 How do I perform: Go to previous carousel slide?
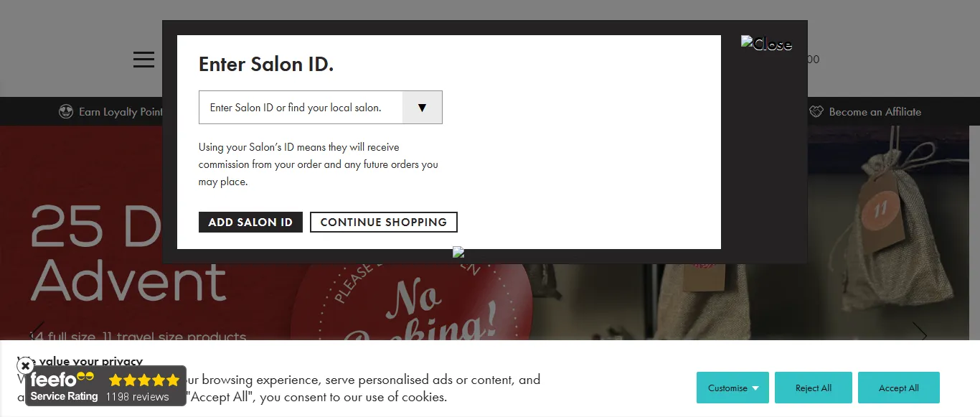37,334
